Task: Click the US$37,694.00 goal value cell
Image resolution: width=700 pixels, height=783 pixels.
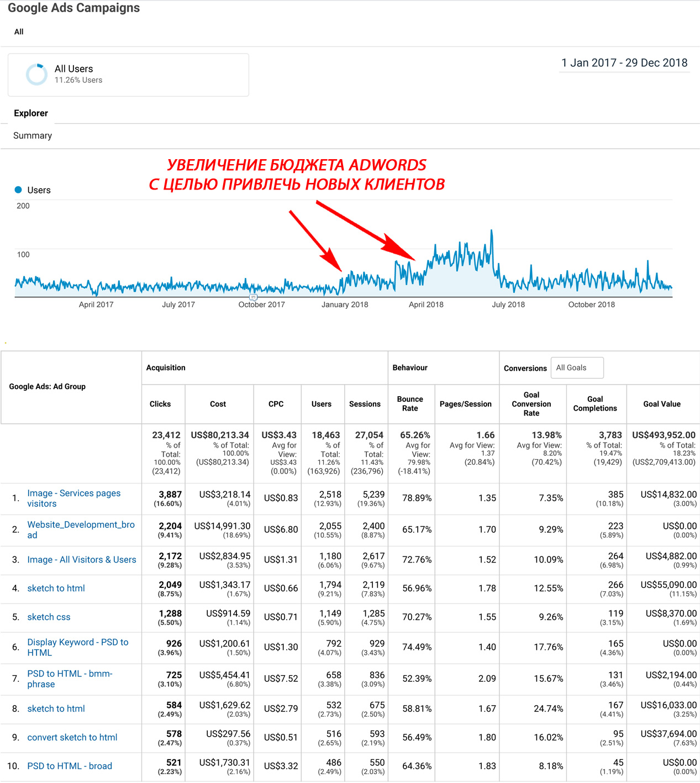Action: 669,734
